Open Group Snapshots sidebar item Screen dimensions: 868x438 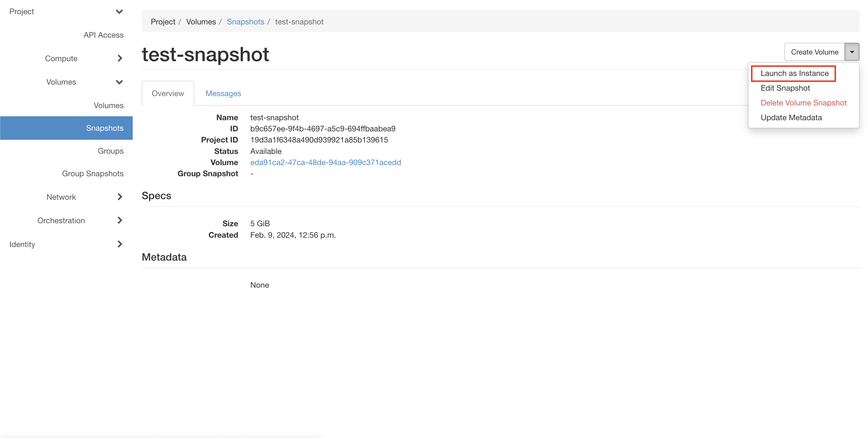pyautogui.click(x=92, y=174)
